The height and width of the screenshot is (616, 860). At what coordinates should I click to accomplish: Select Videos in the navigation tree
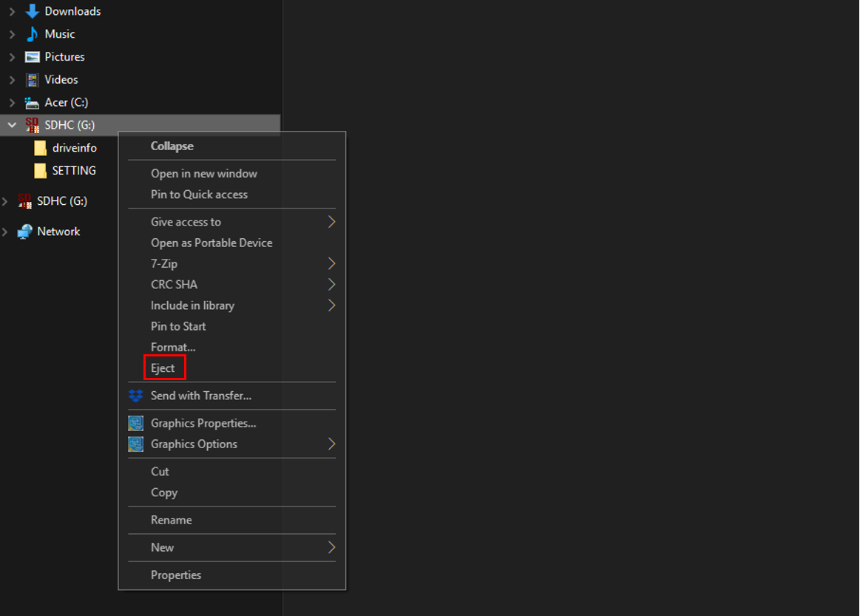click(61, 80)
